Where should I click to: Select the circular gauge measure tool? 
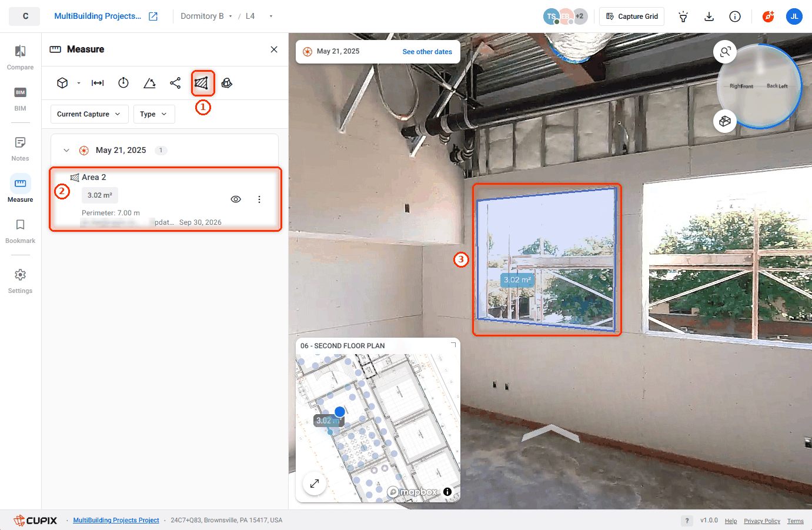point(123,83)
